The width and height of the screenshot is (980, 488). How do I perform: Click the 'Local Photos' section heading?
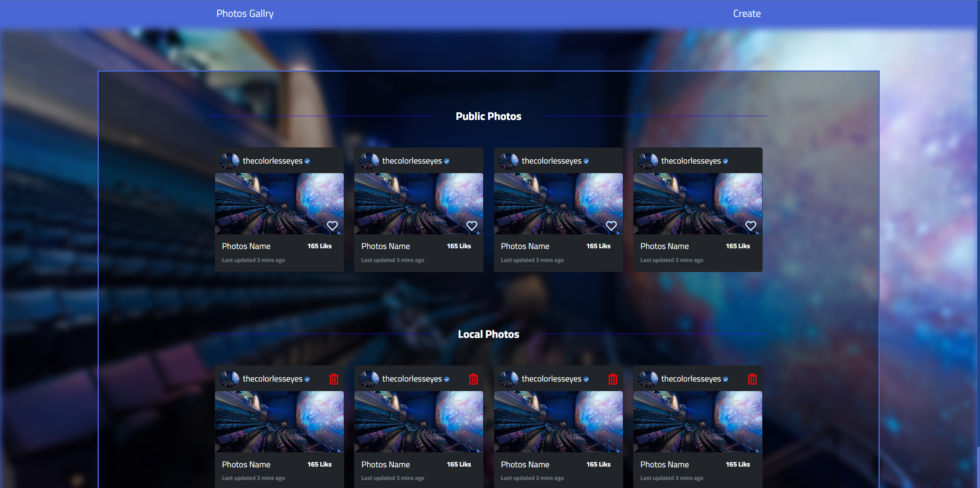pyautogui.click(x=488, y=334)
